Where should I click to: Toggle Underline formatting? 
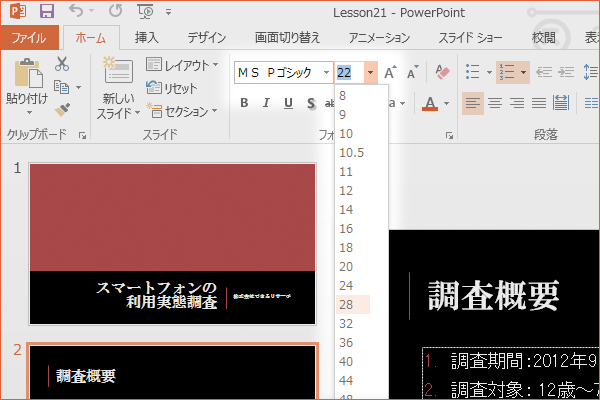pos(289,103)
